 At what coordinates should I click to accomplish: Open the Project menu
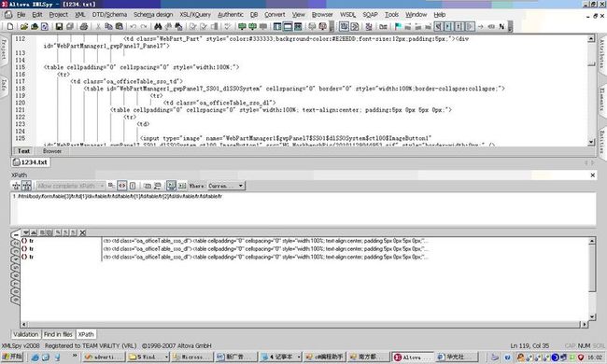[59, 15]
